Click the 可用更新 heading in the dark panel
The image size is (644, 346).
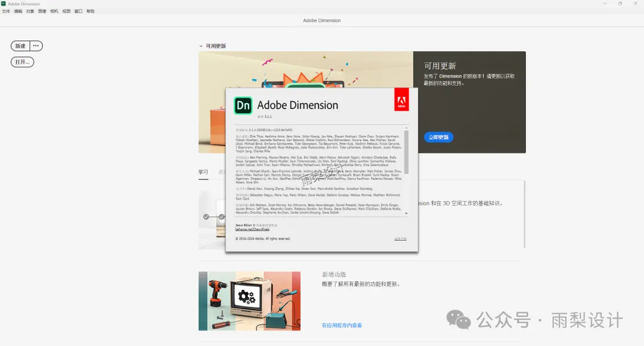[440, 66]
